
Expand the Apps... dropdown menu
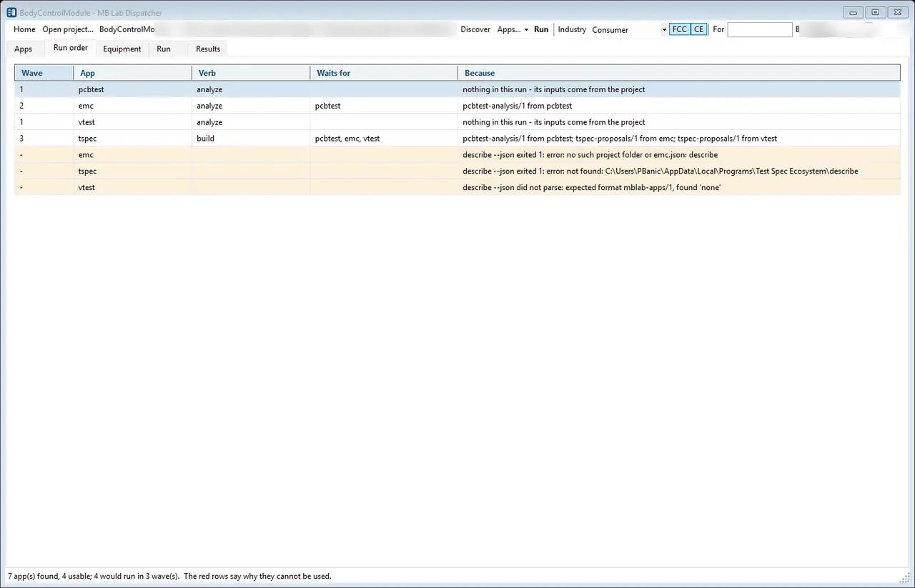pyautogui.click(x=513, y=29)
